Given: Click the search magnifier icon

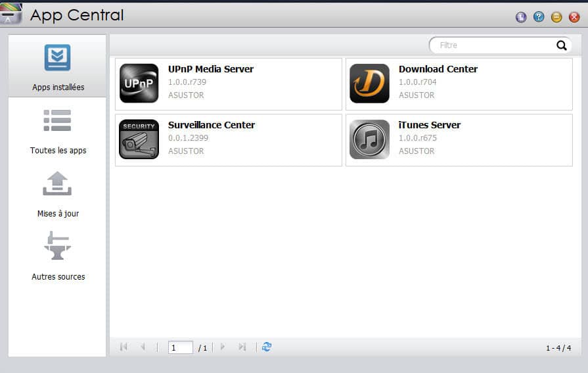Looking at the screenshot, I should point(561,45).
